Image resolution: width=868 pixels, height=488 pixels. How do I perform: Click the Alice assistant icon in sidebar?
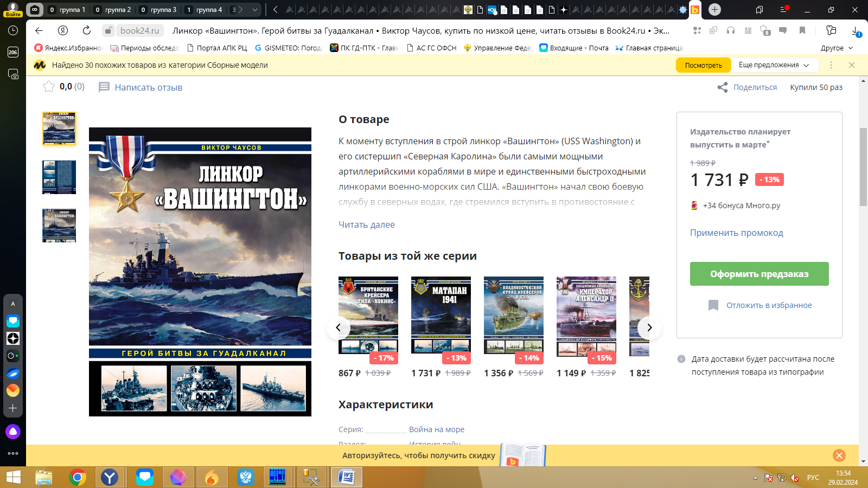pos(13,432)
